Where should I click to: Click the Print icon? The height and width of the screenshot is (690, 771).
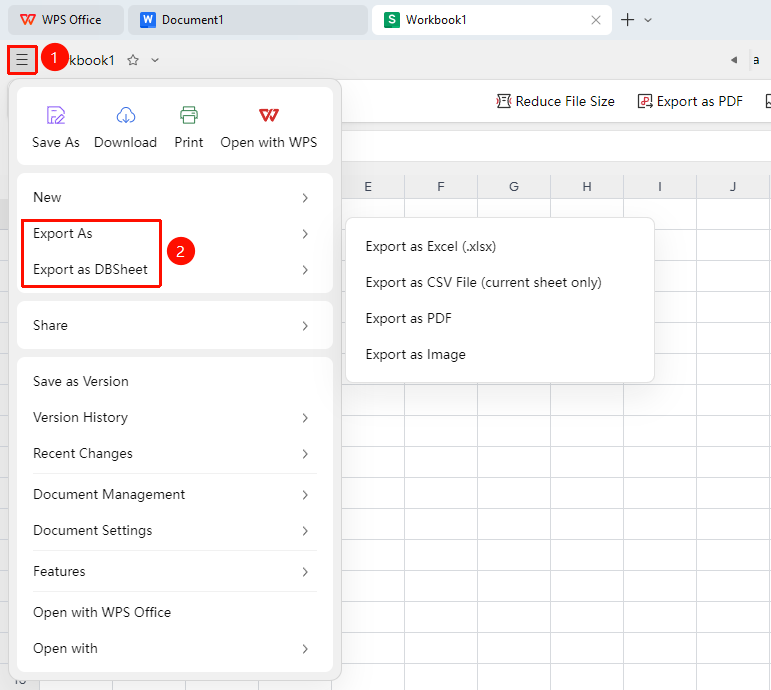(189, 115)
